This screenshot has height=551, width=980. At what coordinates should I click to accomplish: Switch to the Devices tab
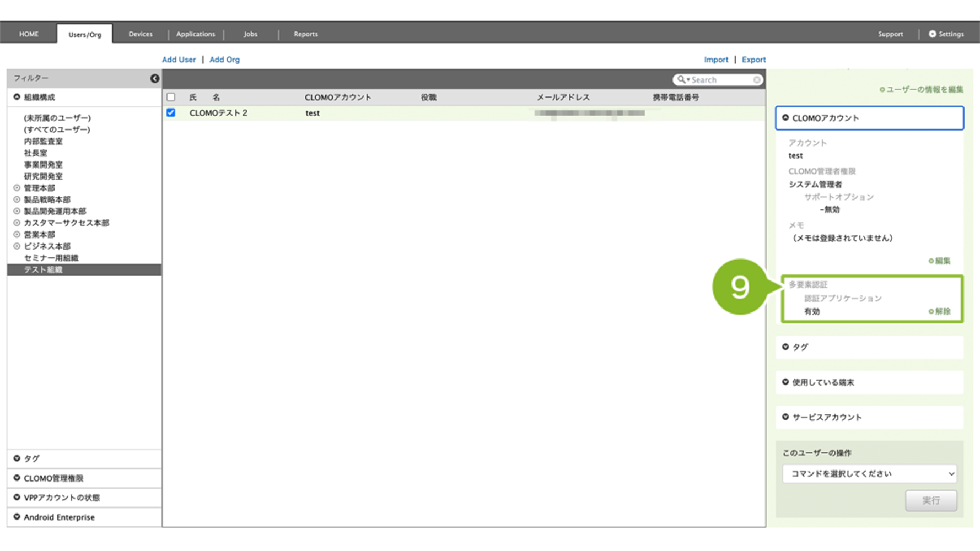[x=141, y=34]
